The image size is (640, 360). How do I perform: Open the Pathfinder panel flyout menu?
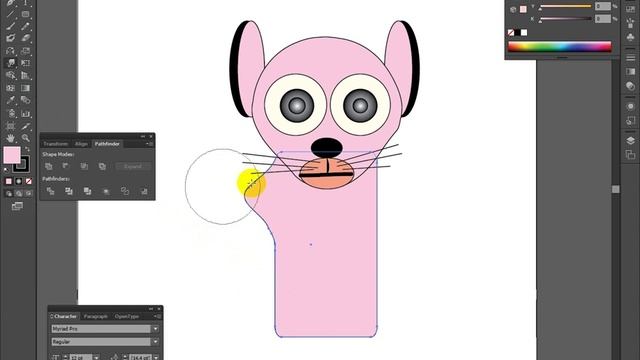[149, 144]
